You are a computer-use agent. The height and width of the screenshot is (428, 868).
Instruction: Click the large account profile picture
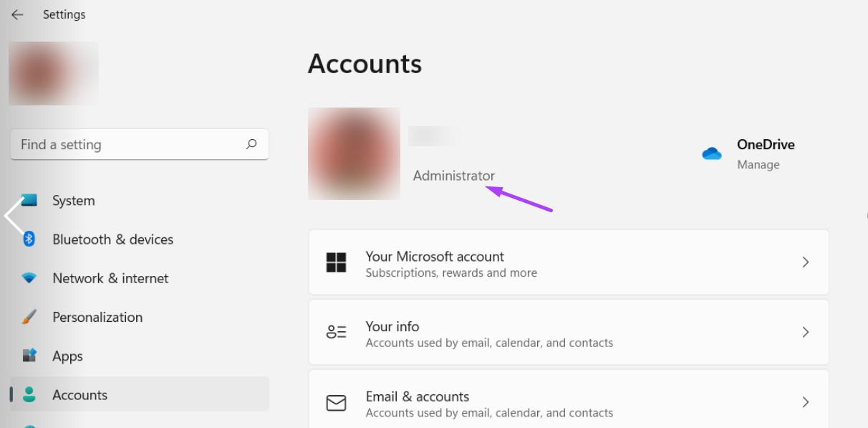point(354,153)
